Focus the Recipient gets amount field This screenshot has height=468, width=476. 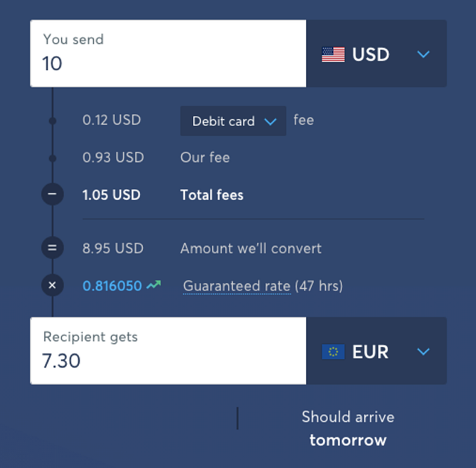coord(168,351)
